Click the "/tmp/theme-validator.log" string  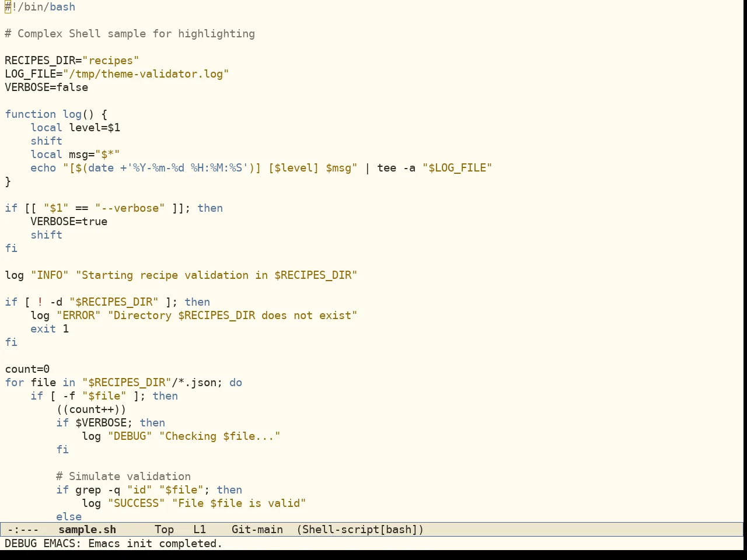146,74
